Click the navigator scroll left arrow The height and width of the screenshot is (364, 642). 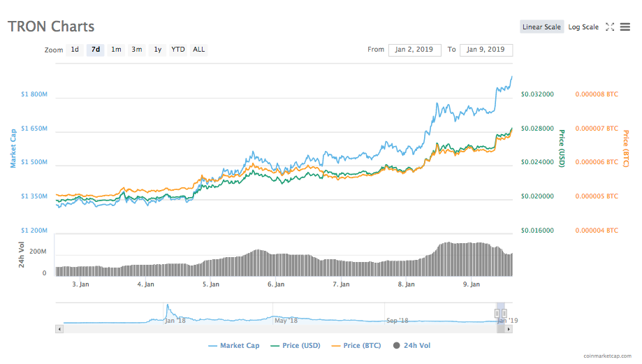point(59,329)
